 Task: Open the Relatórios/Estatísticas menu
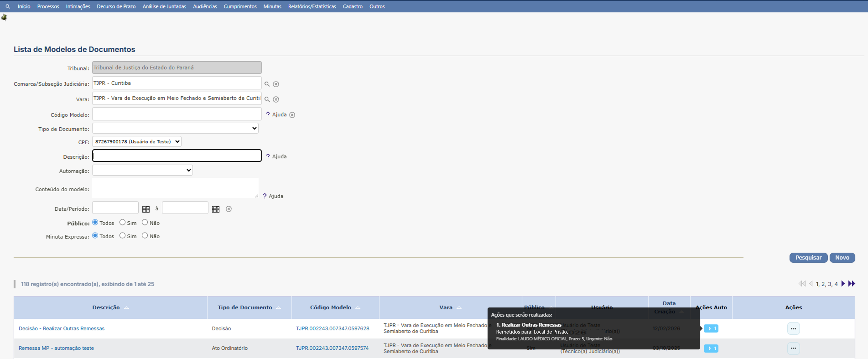(312, 6)
